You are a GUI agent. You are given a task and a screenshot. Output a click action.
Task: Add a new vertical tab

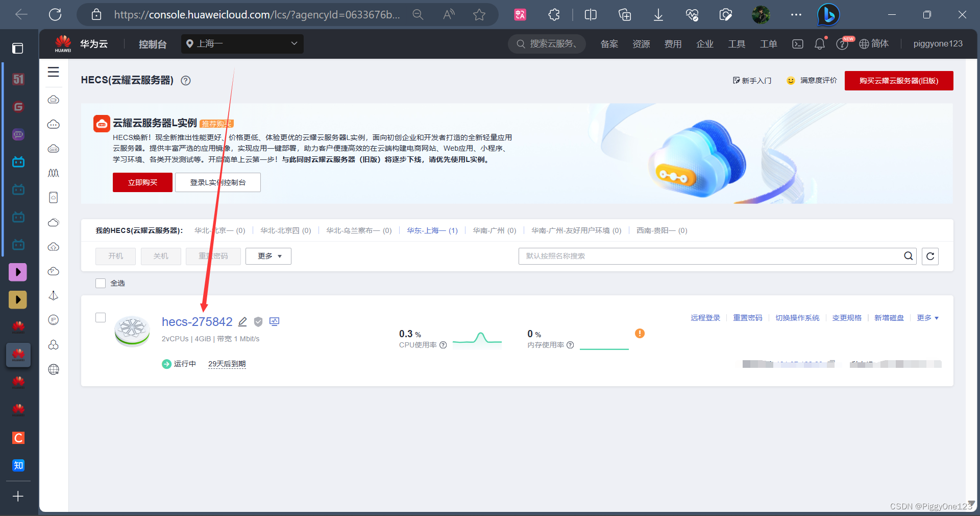point(18,497)
